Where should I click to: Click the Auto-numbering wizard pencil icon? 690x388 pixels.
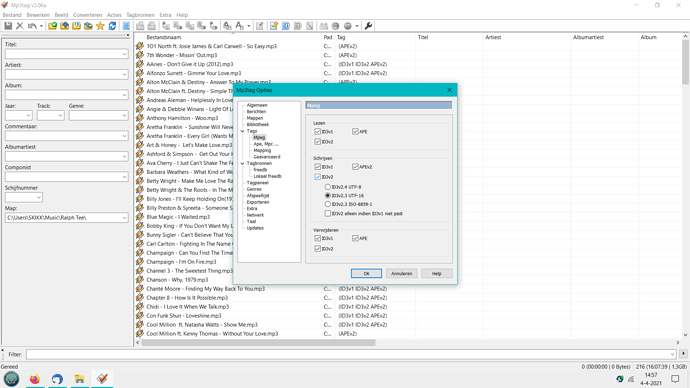coord(260,26)
